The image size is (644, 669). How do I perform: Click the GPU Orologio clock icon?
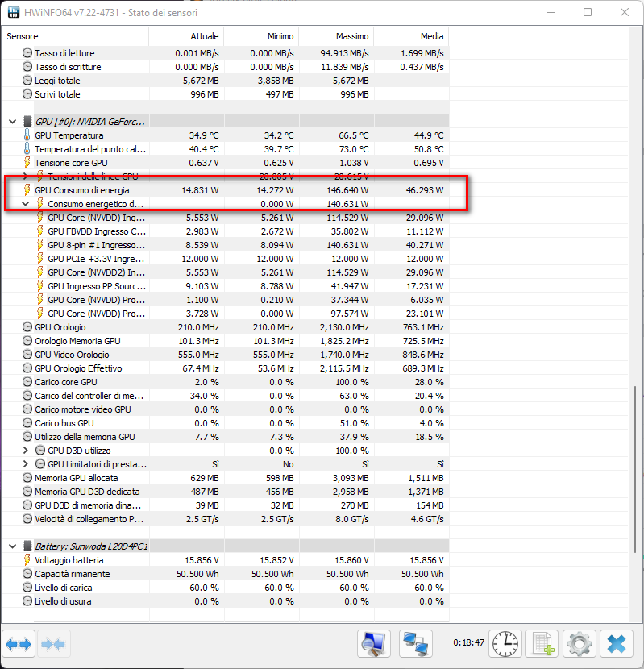click(x=27, y=327)
